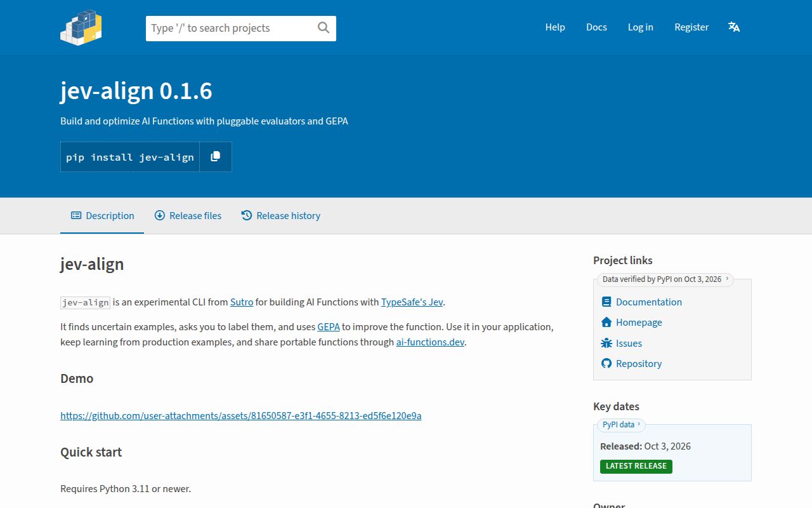Viewport: 812px width, 508px height.
Task: Open the Release history tab
Action: (280, 216)
